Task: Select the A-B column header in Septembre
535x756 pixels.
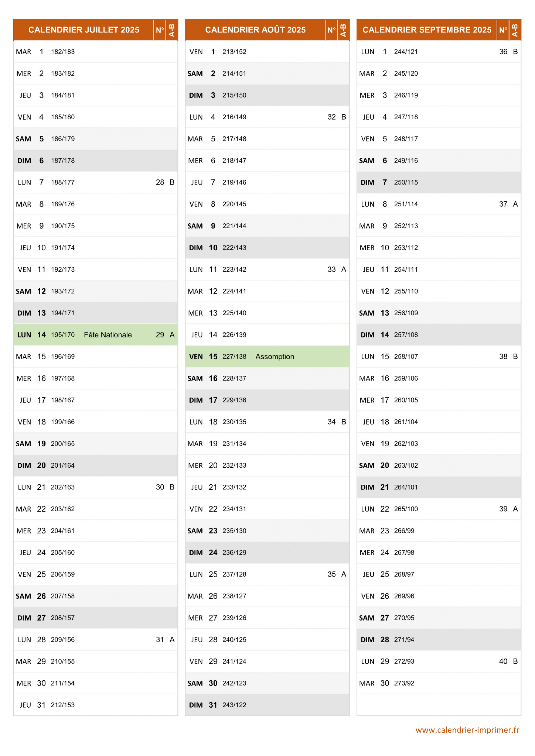Action: [x=515, y=30]
